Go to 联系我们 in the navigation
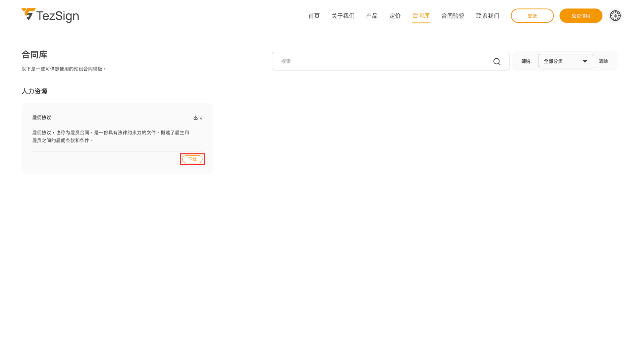 coord(488,16)
